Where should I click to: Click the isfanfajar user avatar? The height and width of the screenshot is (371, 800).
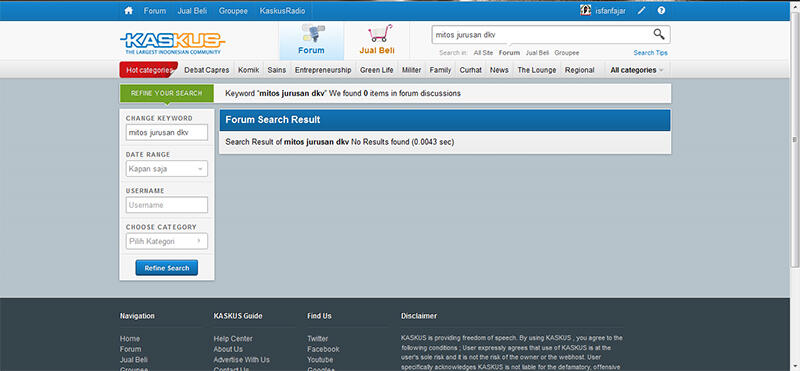pyautogui.click(x=586, y=10)
